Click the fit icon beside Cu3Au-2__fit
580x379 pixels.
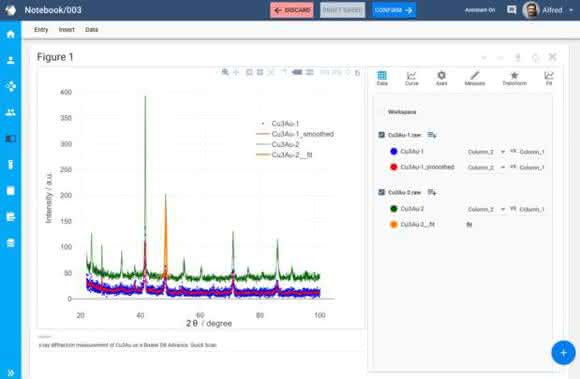469,224
